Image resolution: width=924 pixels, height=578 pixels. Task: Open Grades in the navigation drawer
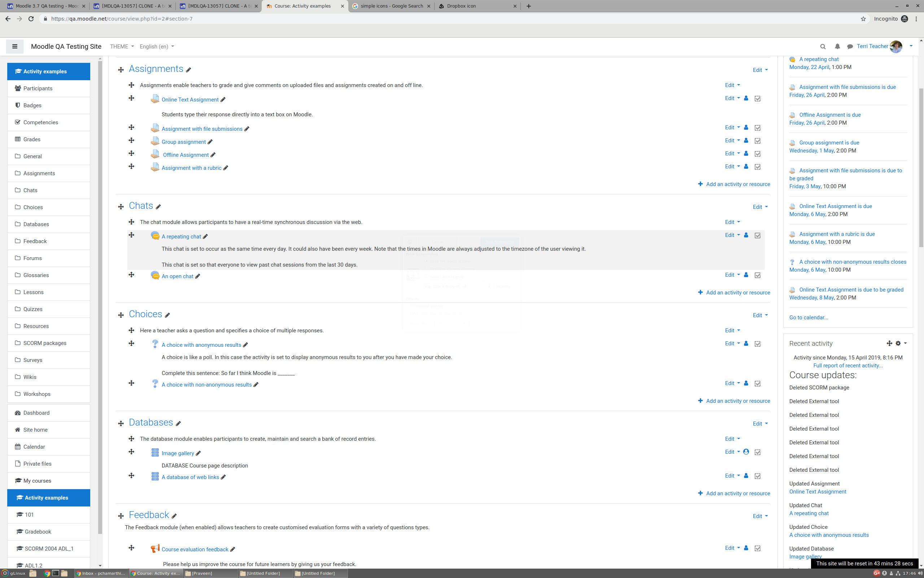click(48, 139)
